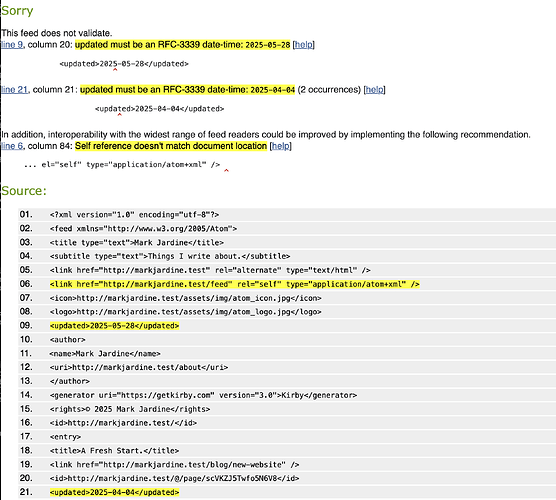Click error snippet '<updated>2025-04-04</updated>' below line 21 message
Viewport: 556px width, 500px height.
click(x=160, y=109)
